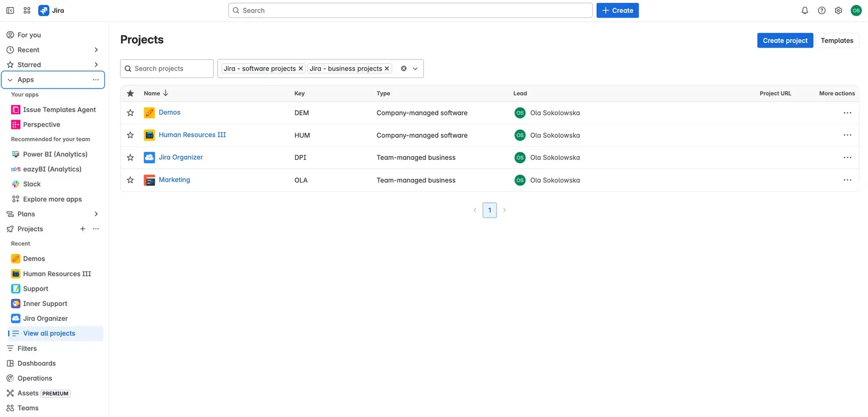The height and width of the screenshot is (417, 868).
Task: Click inside the Search projects field
Action: tap(167, 68)
